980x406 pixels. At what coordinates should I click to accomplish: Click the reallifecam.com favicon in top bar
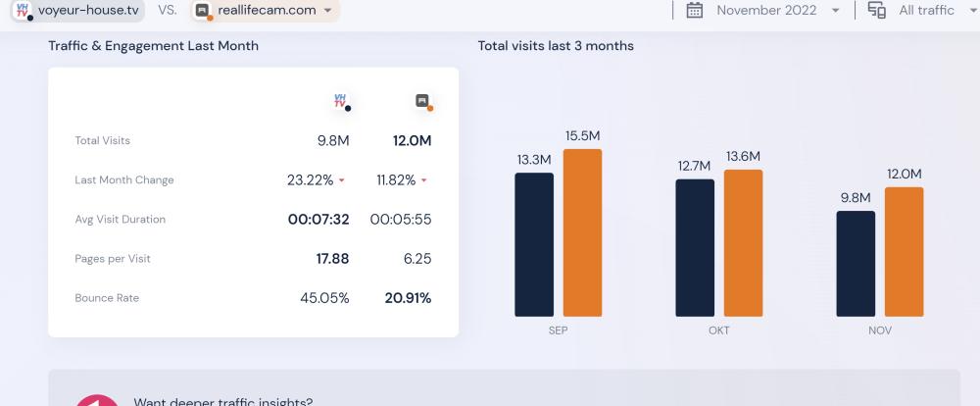pyautogui.click(x=203, y=11)
